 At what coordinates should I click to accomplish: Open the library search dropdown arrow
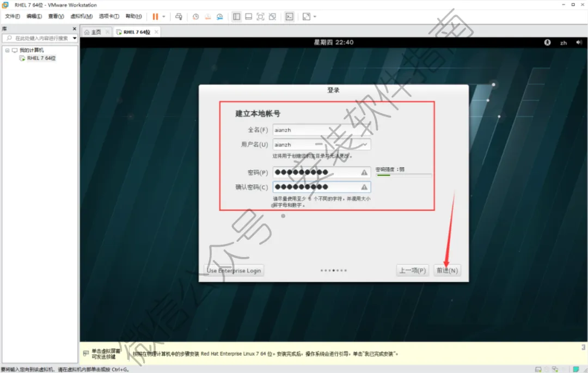[x=75, y=38]
